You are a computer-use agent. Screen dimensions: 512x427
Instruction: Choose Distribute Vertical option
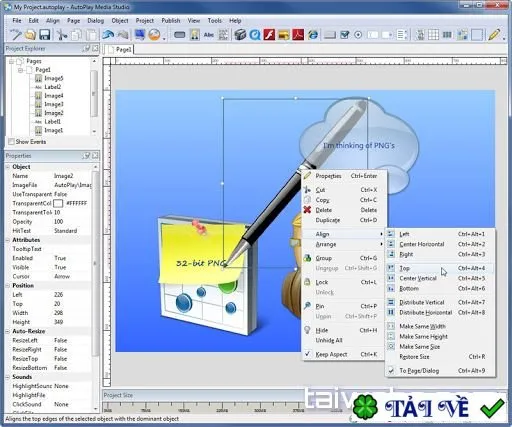click(x=440, y=302)
